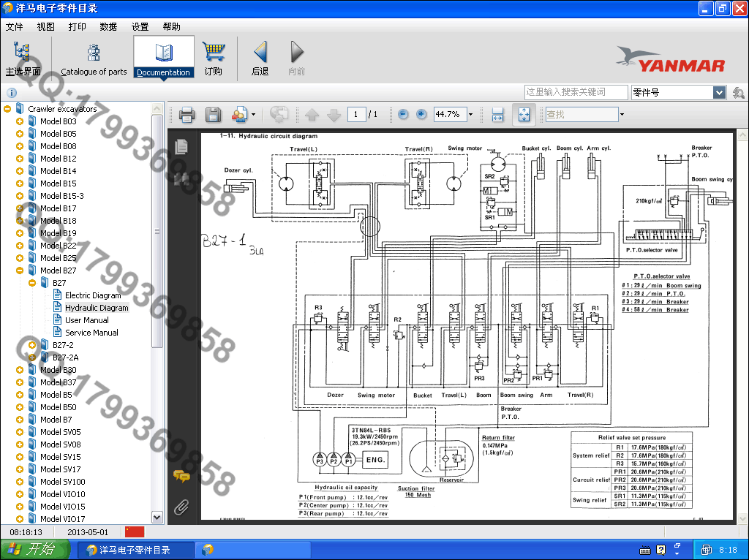The image size is (749, 560).
Task: Open the zoom percentage dropdown
Action: [x=470, y=115]
